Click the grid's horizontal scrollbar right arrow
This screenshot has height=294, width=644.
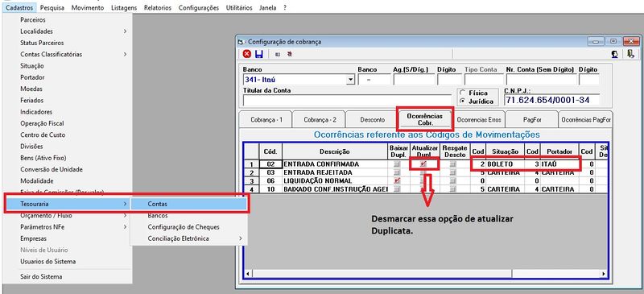tap(603, 273)
